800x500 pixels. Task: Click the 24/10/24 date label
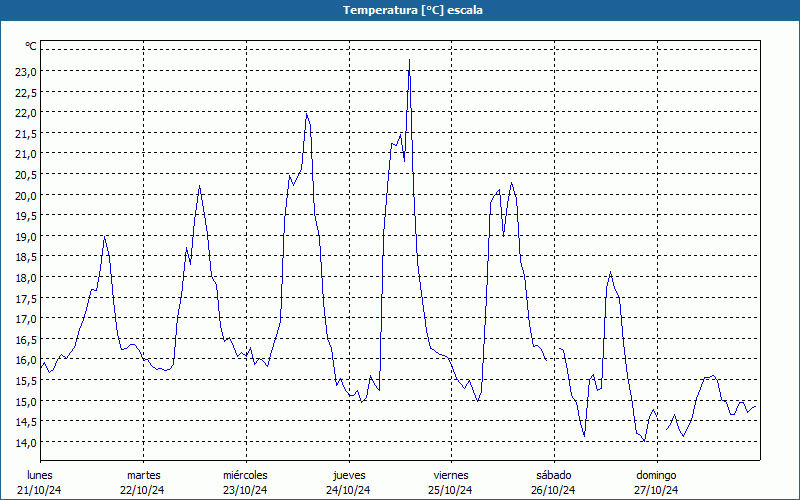348,490
